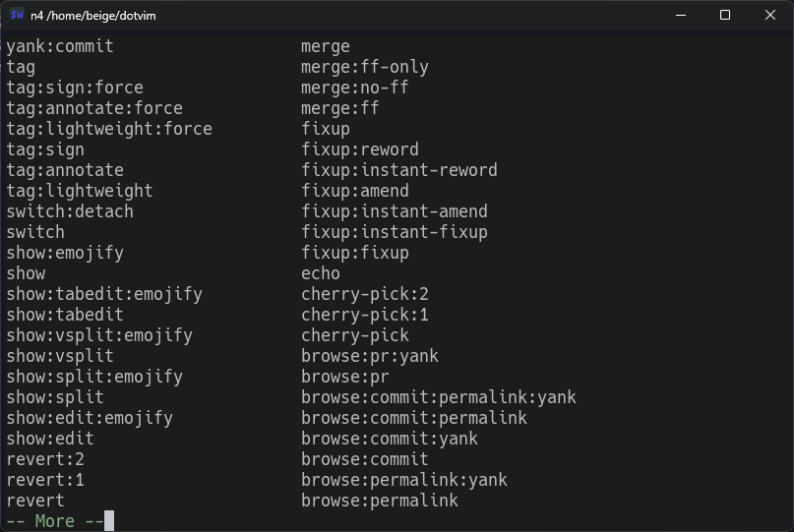Image resolution: width=794 pixels, height=532 pixels.
Task: Click the 'browse:commit:permalink:yank' entry
Action: pyautogui.click(x=439, y=397)
